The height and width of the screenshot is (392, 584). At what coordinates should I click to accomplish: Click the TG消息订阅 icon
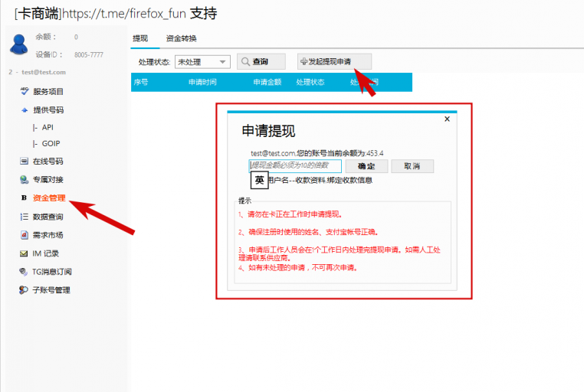(23, 272)
